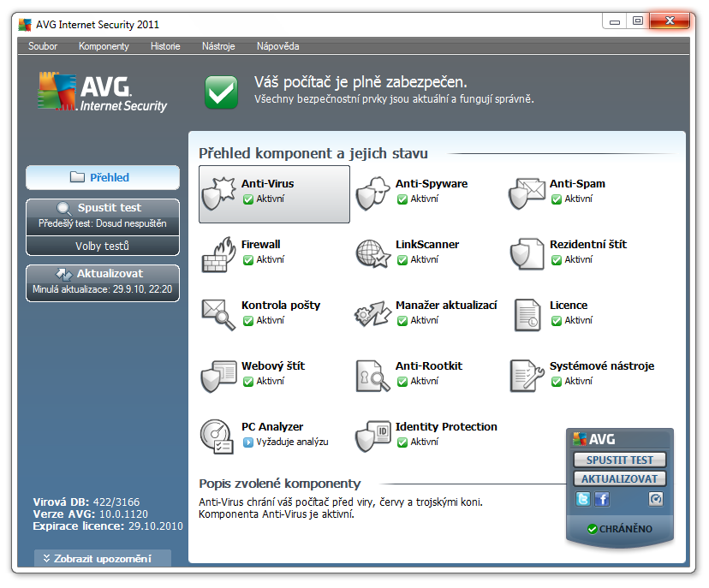
Task: Select the Rezidentní štít label
Action: pyautogui.click(x=588, y=245)
